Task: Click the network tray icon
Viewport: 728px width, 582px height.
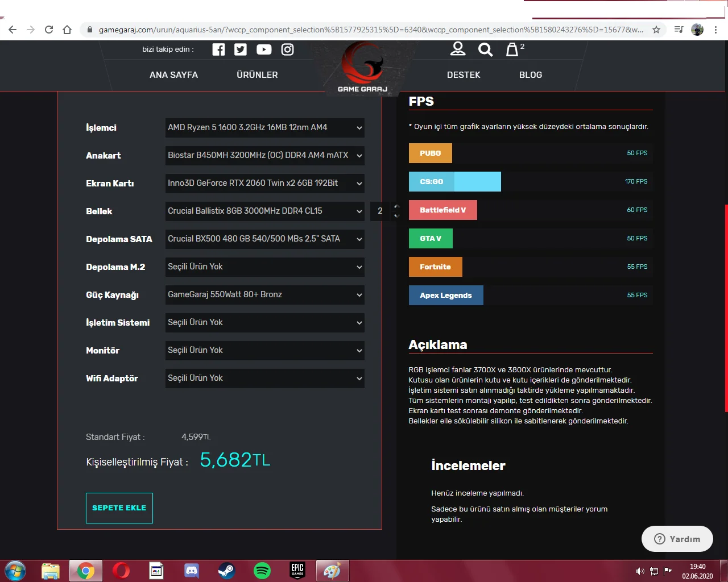Action: 654,571
